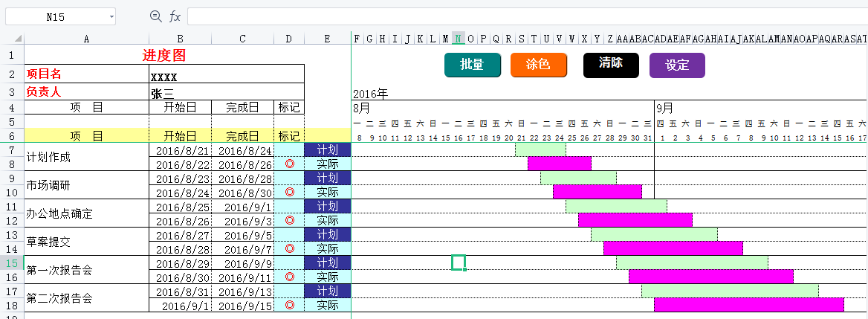Click the red circle mark in row 18

click(289, 305)
